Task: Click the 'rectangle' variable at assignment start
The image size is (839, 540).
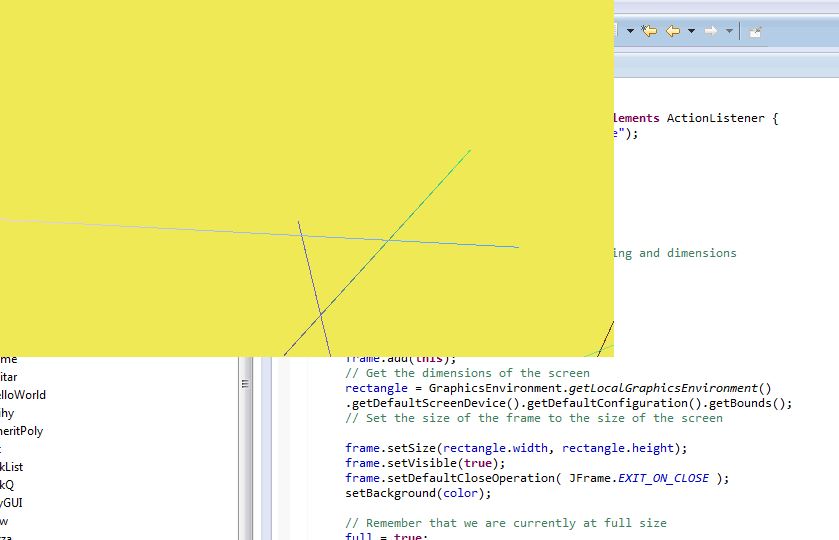Action: tap(376, 388)
